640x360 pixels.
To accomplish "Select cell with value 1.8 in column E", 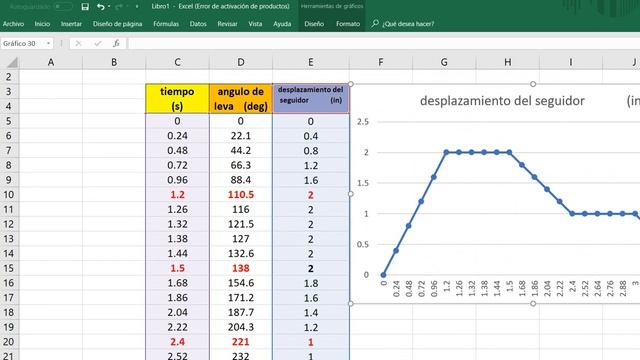I will pyautogui.click(x=311, y=283).
